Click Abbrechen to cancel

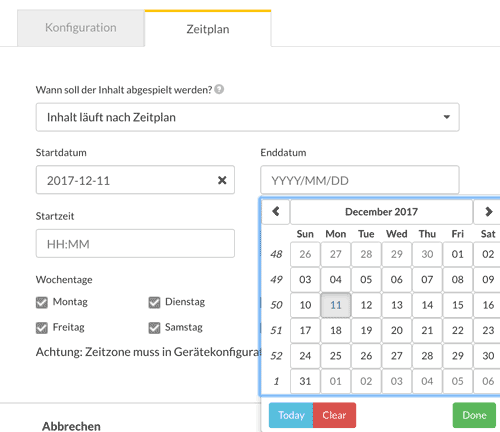[71, 426]
